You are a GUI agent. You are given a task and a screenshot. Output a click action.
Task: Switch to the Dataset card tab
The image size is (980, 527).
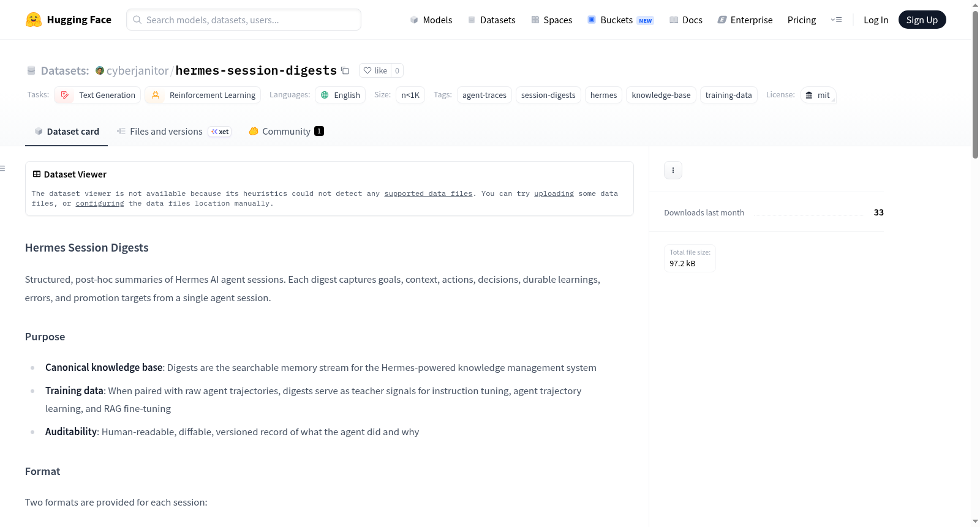(67, 131)
